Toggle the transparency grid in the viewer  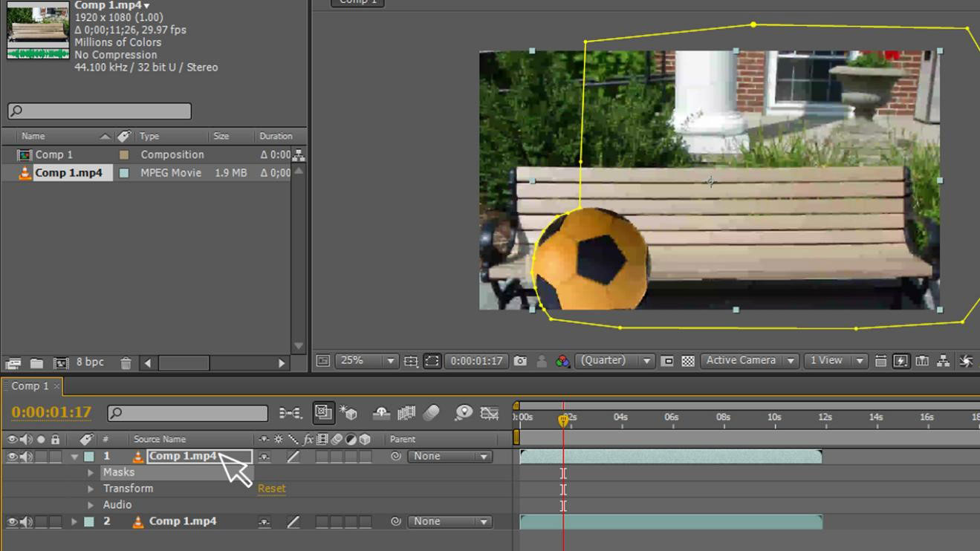tap(687, 360)
